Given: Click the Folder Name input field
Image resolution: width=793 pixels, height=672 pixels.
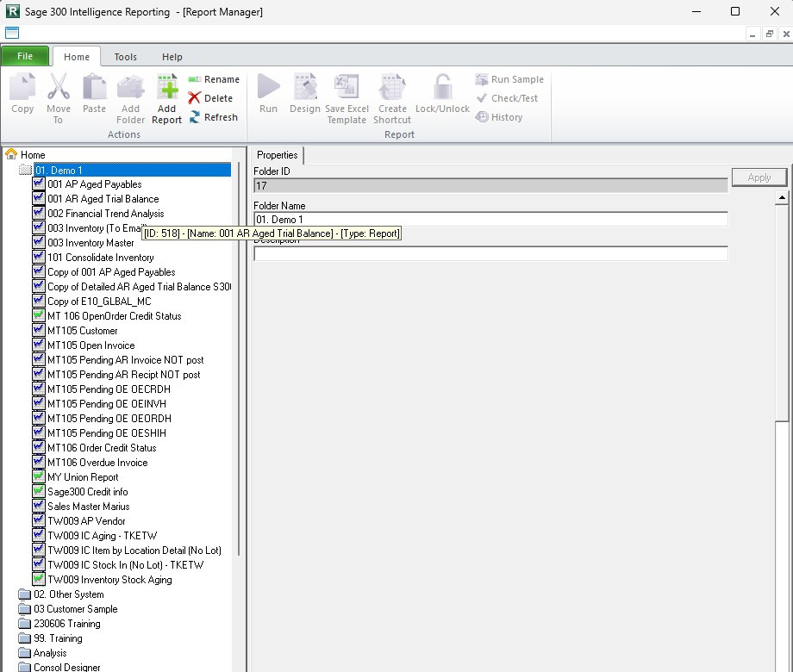Looking at the screenshot, I should [490, 219].
